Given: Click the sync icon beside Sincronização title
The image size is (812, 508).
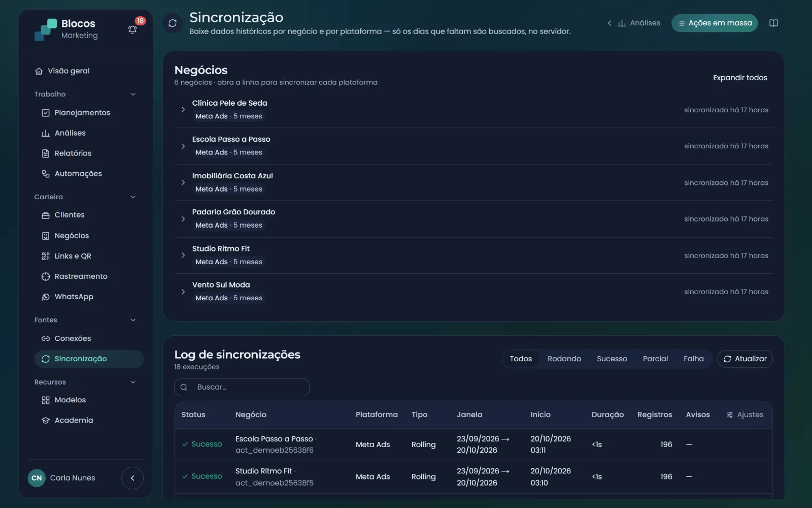Looking at the screenshot, I should click(173, 23).
